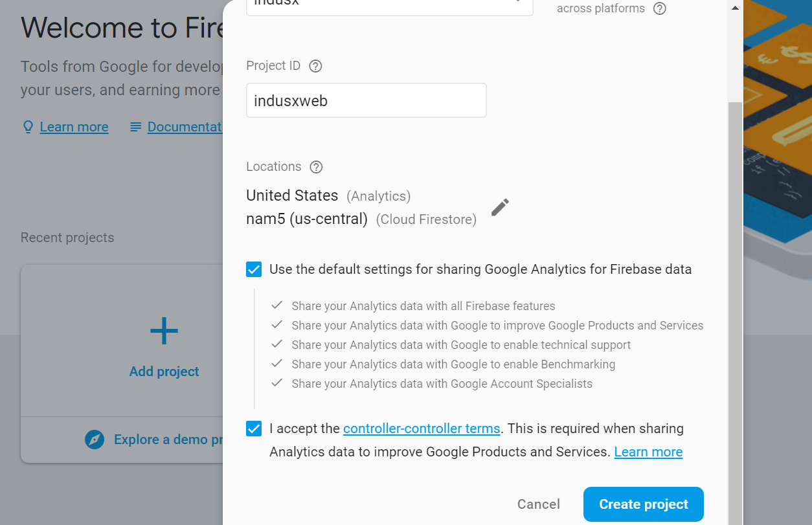Image resolution: width=812 pixels, height=525 pixels.
Task: Click Learn more link in terms text
Action: coord(648,452)
